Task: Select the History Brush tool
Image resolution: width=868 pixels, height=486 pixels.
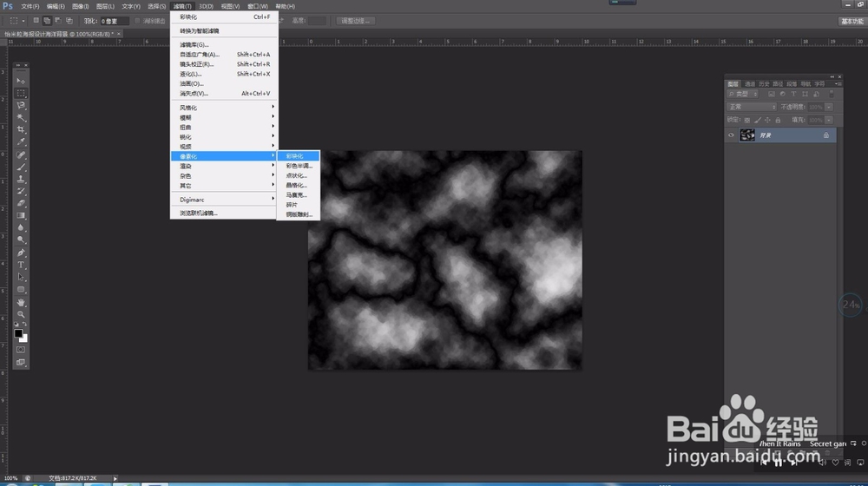Action: pos(21,192)
